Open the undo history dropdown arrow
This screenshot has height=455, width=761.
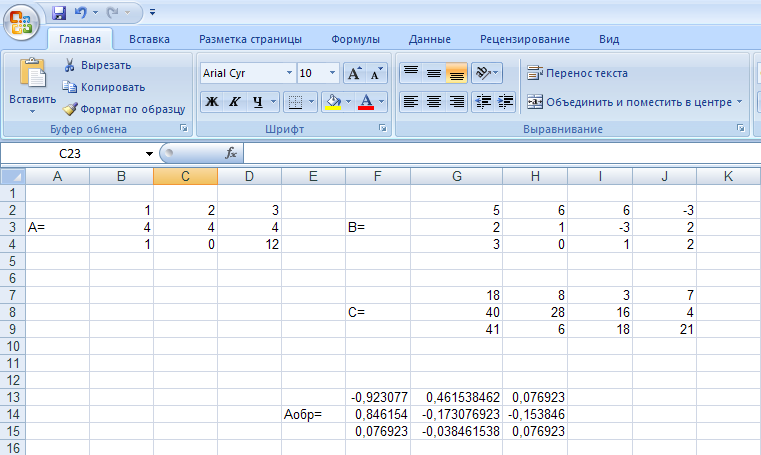[95, 13]
